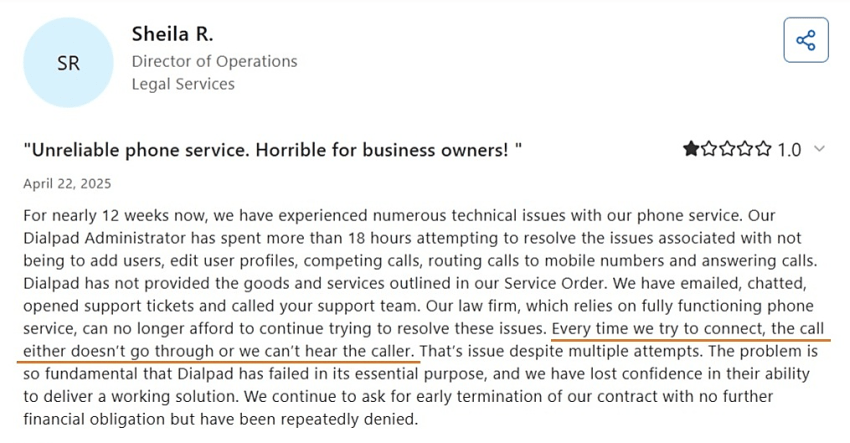Click the filled first rating star
The height and width of the screenshot is (443, 850).
coord(692,150)
